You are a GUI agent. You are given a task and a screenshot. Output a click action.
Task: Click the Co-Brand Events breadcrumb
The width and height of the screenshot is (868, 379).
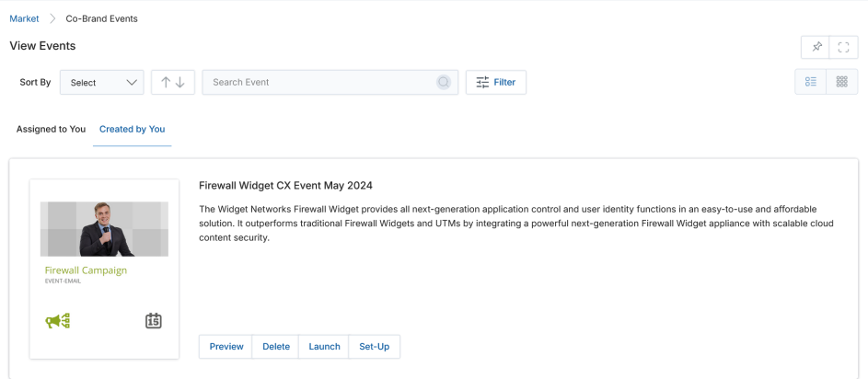[102, 18]
